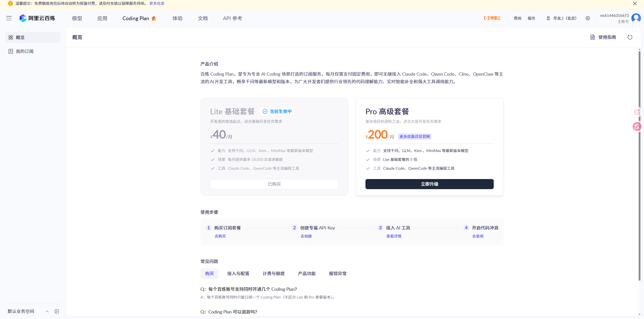Viewport: 644px width, 319px height.
Task: Click the user avatar icon
Action: coord(636,18)
